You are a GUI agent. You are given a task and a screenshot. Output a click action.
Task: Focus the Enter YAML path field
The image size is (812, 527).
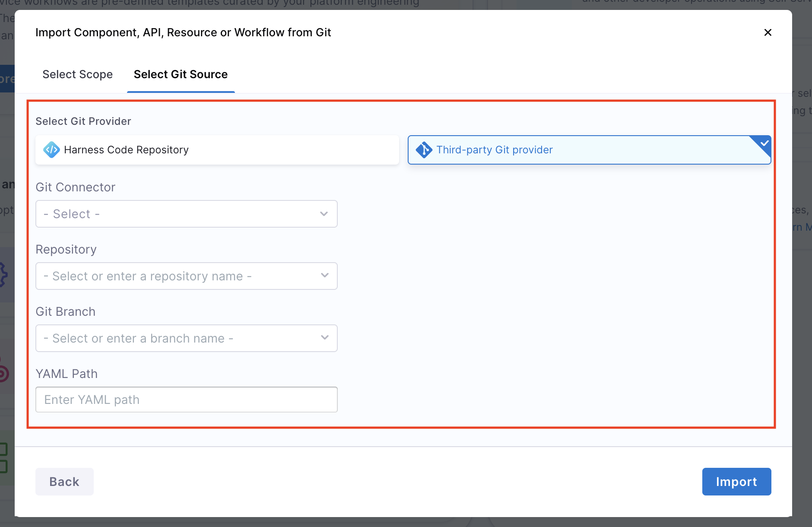pos(186,400)
